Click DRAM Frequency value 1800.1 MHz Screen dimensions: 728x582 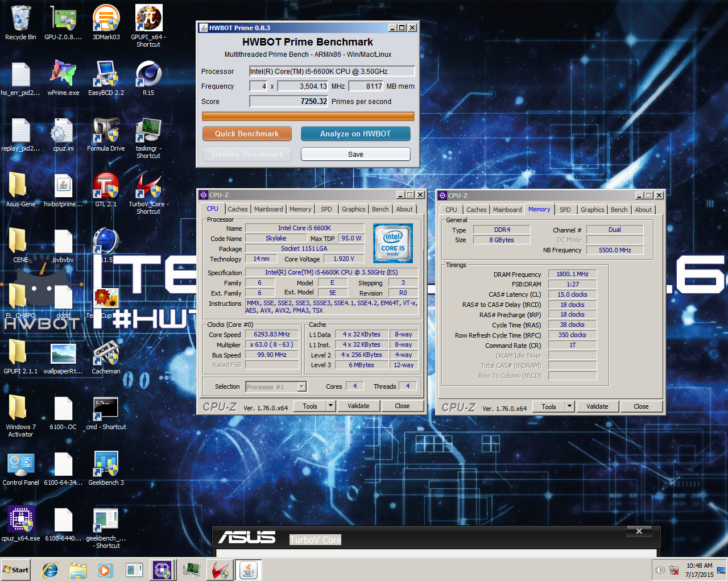573,274
